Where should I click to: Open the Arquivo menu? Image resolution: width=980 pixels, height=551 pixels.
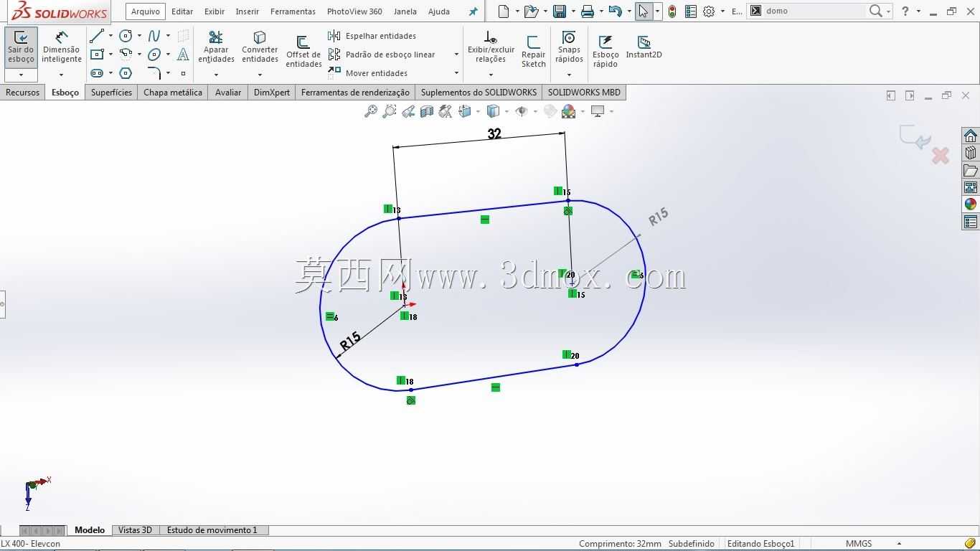click(x=146, y=11)
